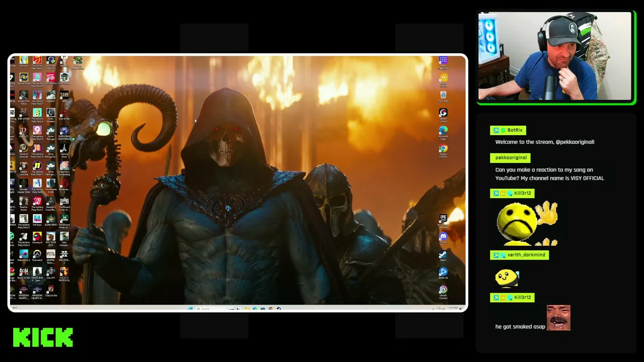Open the Palworld desktop shortcut

tap(24, 62)
